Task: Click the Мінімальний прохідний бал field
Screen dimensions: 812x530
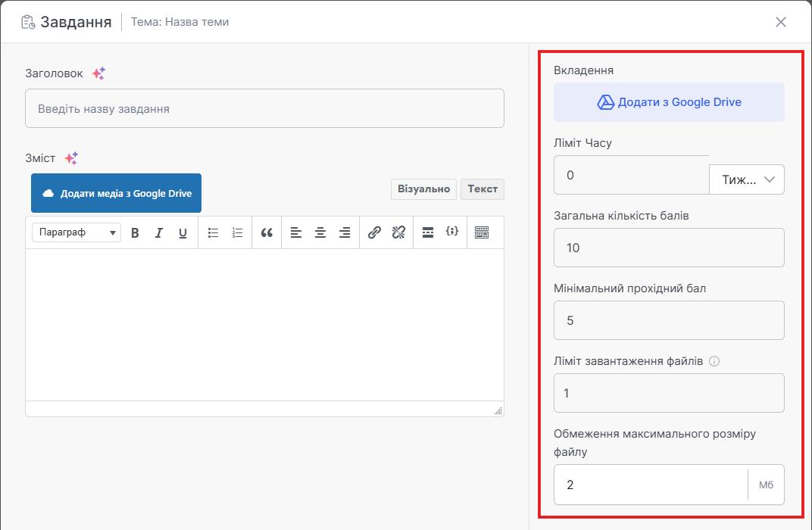Action: pyautogui.click(x=669, y=320)
